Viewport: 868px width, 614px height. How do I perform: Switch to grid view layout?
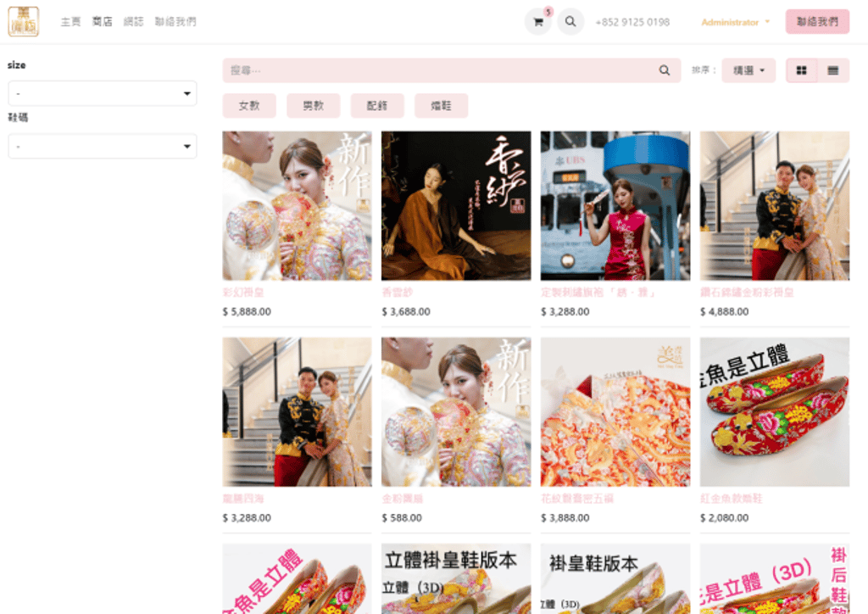coord(800,70)
